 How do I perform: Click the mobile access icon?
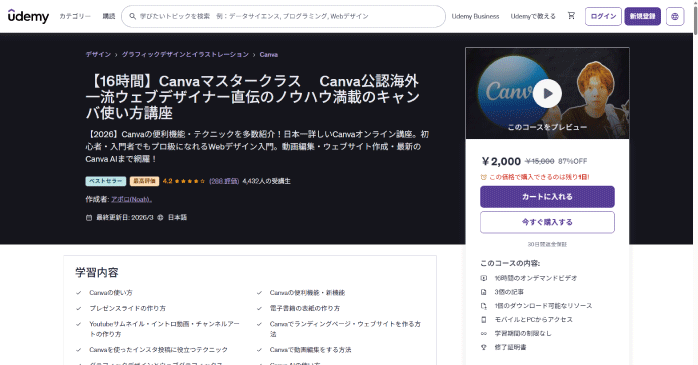pyautogui.click(x=483, y=319)
